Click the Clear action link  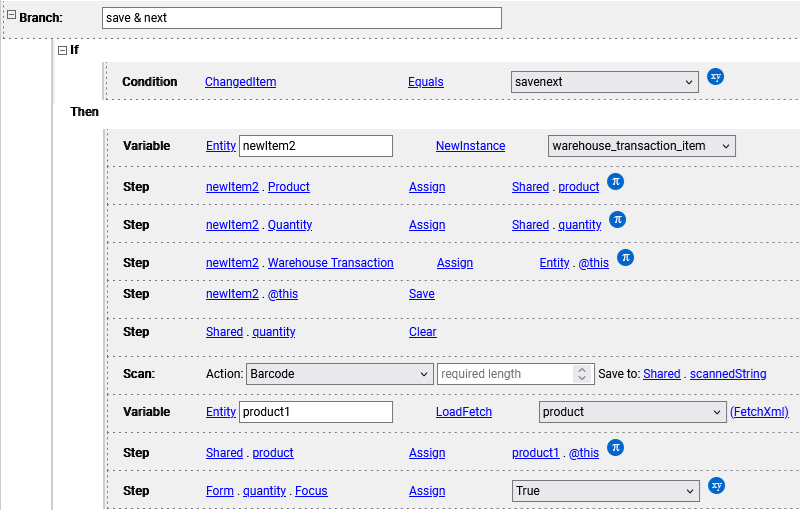[422, 332]
